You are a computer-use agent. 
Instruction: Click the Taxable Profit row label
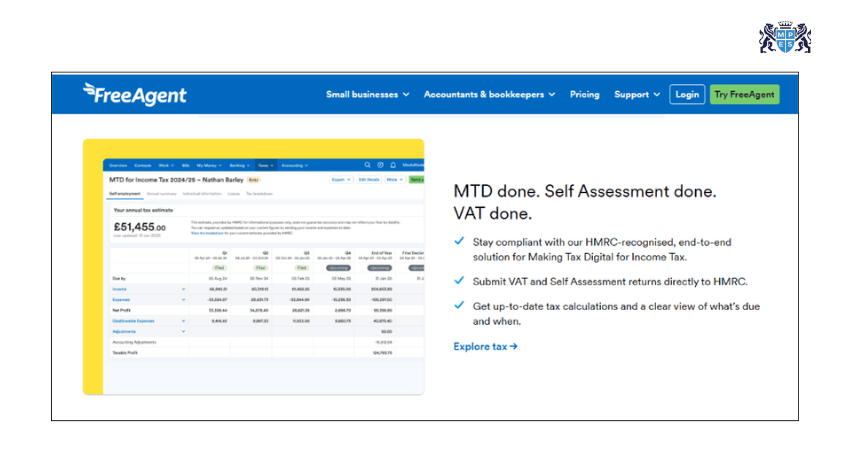click(x=125, y=353)
